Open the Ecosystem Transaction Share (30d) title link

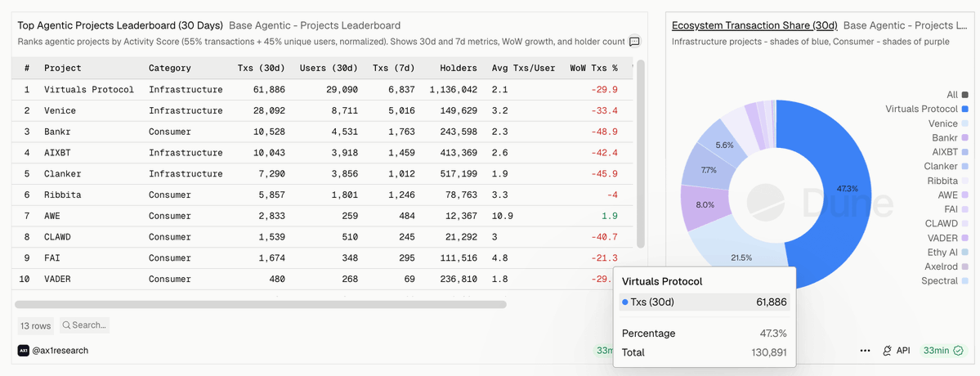pyautogui.click(x=754, y=25)
